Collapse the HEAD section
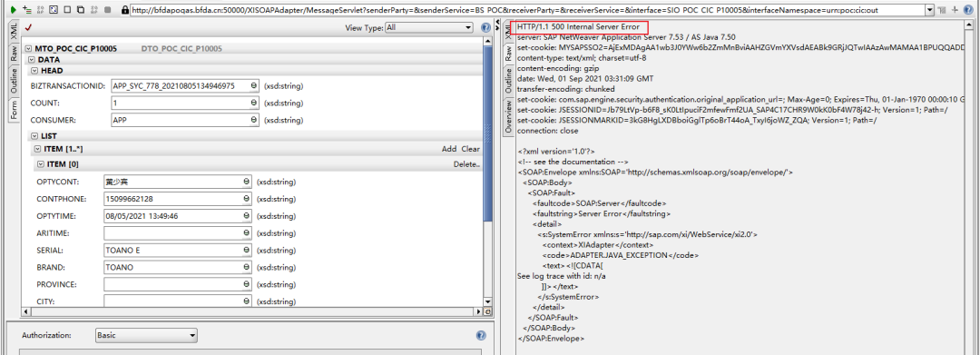Viewport: 980px width, 355px height. tap(34, 71)
